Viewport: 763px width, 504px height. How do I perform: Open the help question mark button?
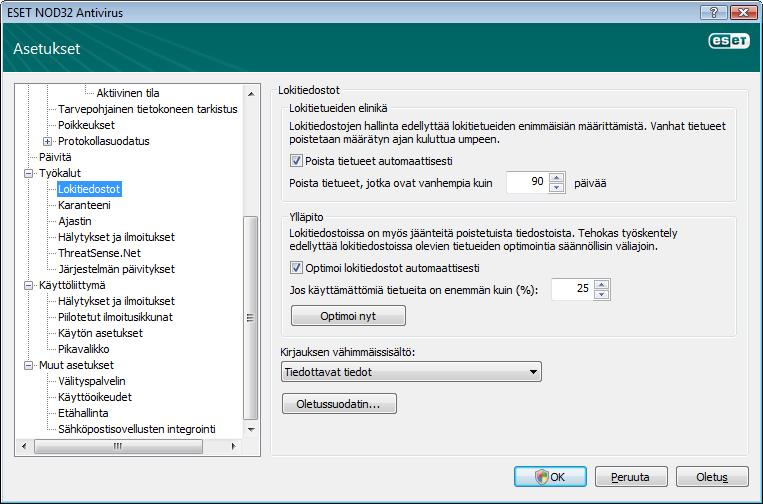coord(714,13)
